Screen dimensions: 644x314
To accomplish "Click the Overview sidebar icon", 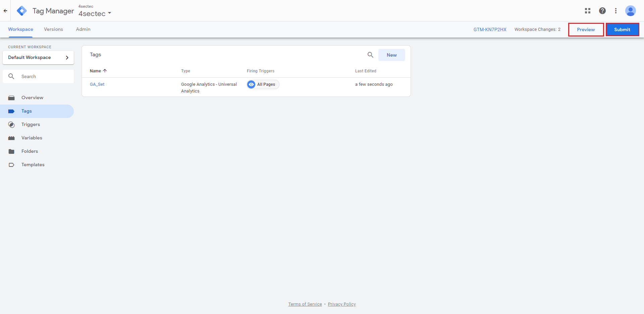I will 11,98.
